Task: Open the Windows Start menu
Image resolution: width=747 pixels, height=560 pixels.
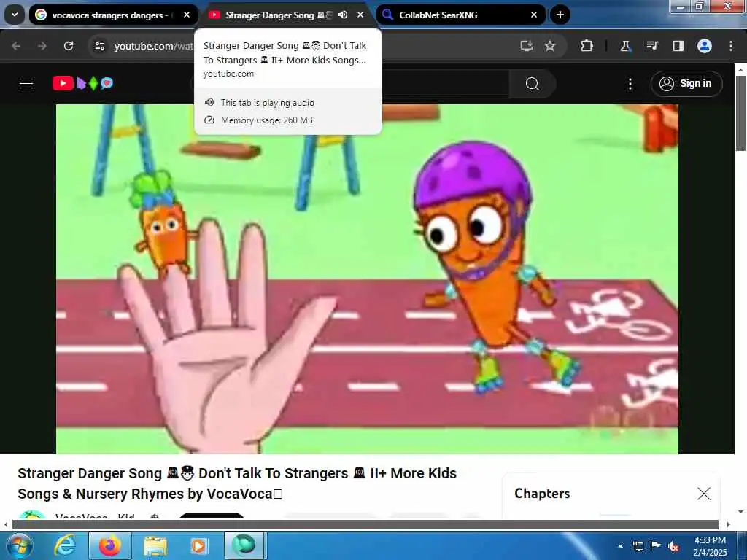Action: coord(18,545)
